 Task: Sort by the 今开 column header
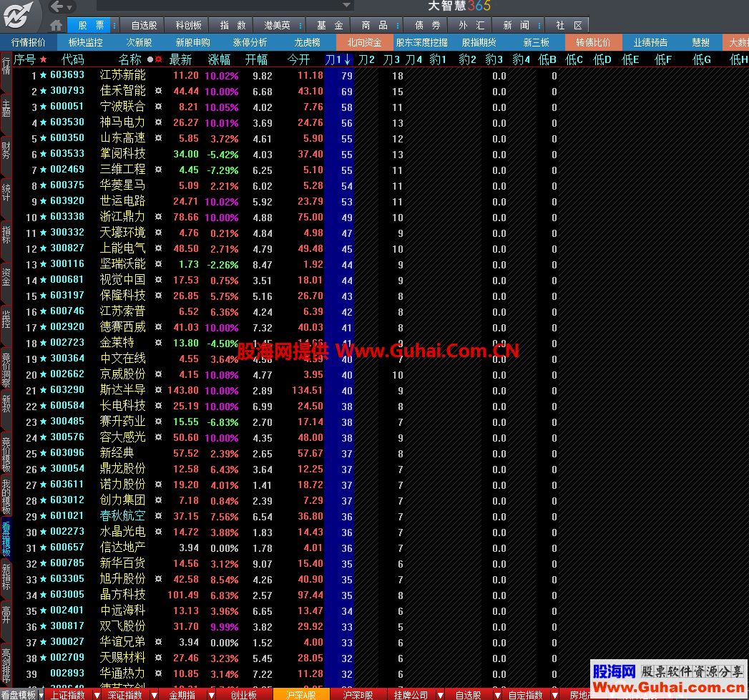[x=298, y=59]
